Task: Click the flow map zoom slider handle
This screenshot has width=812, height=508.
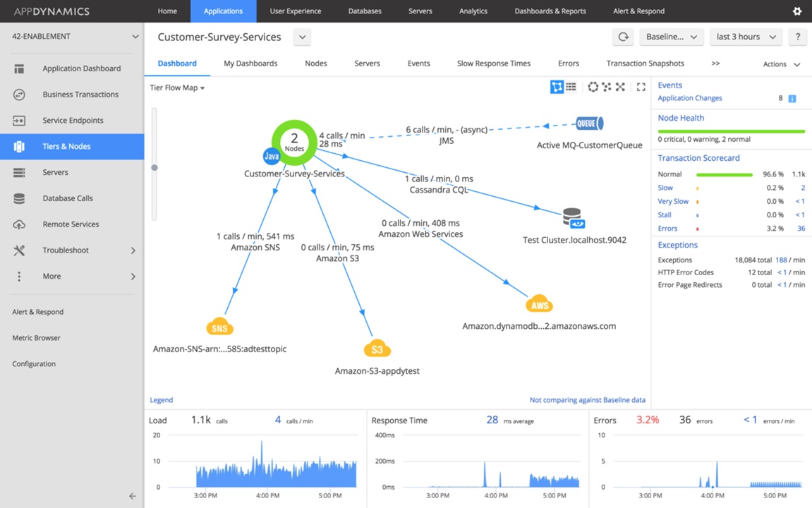Action: pos(154,168)
